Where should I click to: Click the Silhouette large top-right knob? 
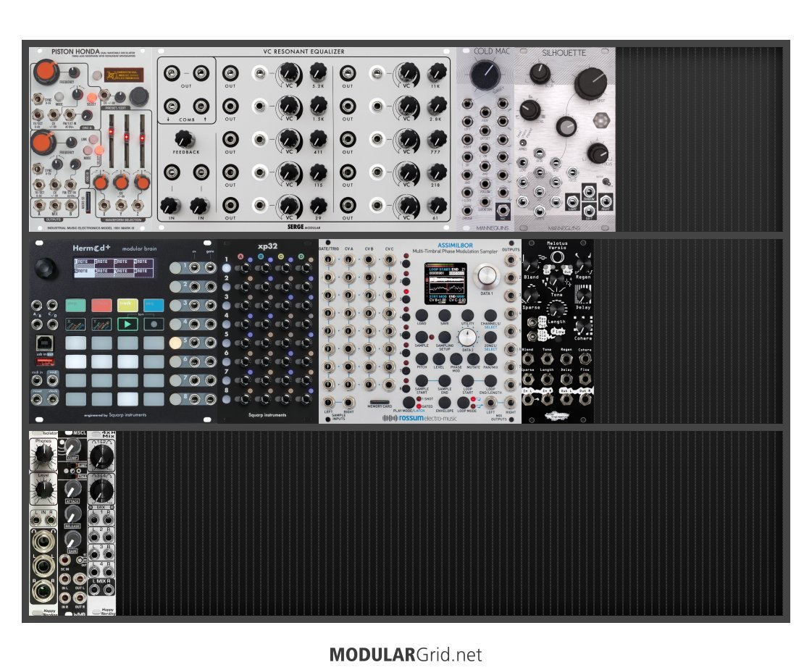pos(590,83)
